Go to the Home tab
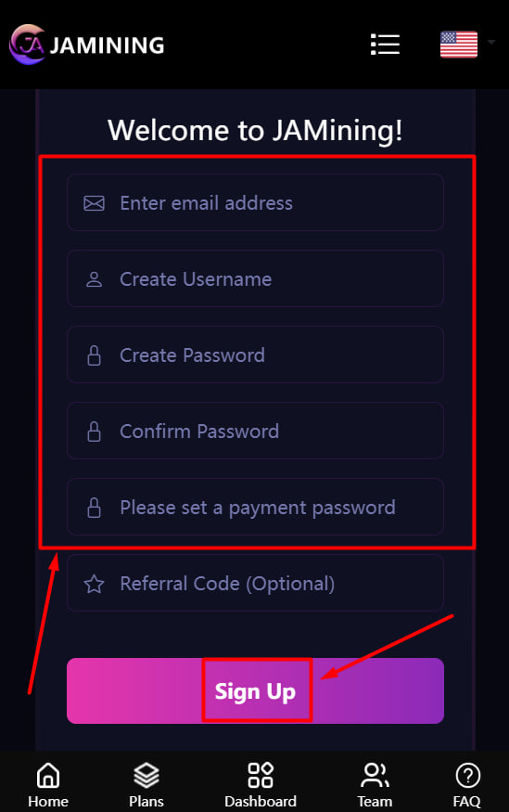 coord(48,785)
